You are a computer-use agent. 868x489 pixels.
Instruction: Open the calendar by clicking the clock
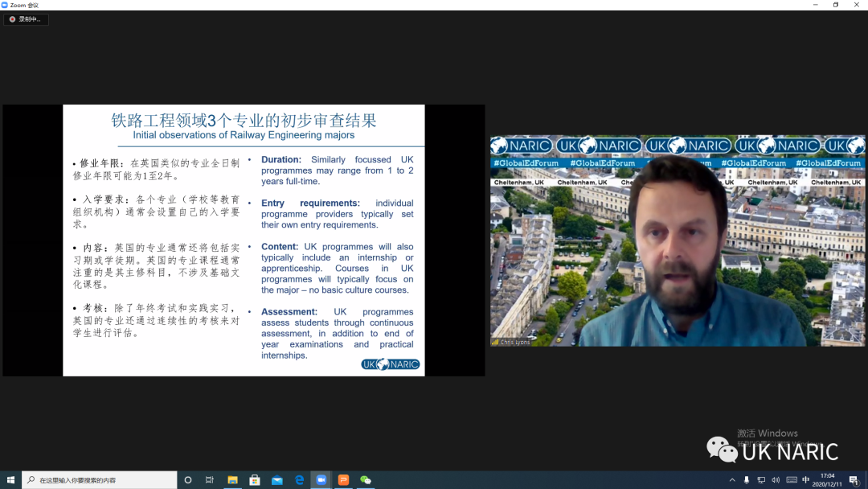(828, 480)
